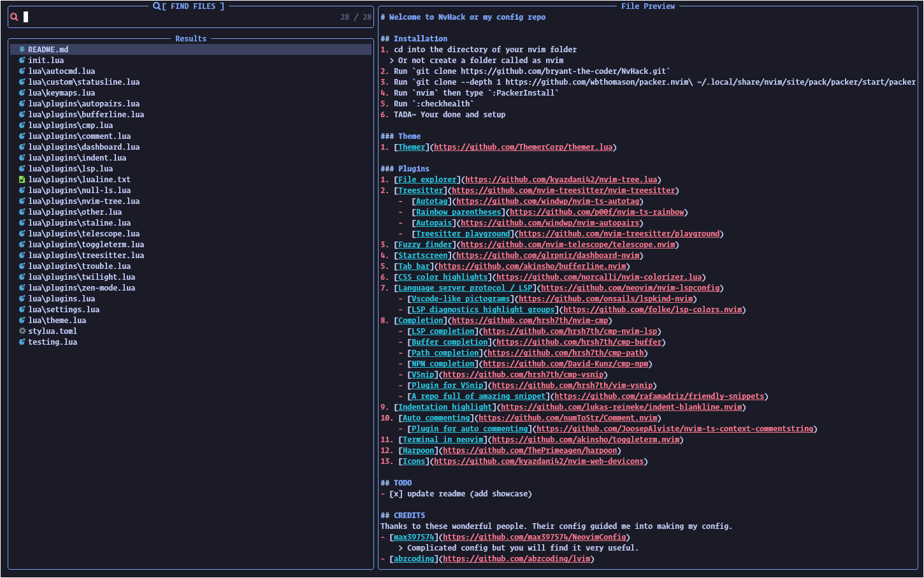Select the lua\plugins\toggleterm.lua result
Viewport: 924px width, 578px height.
click(x=191, y=244)
